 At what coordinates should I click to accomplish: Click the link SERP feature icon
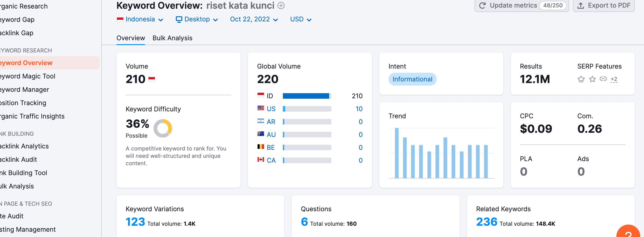(x=603, y=79)
